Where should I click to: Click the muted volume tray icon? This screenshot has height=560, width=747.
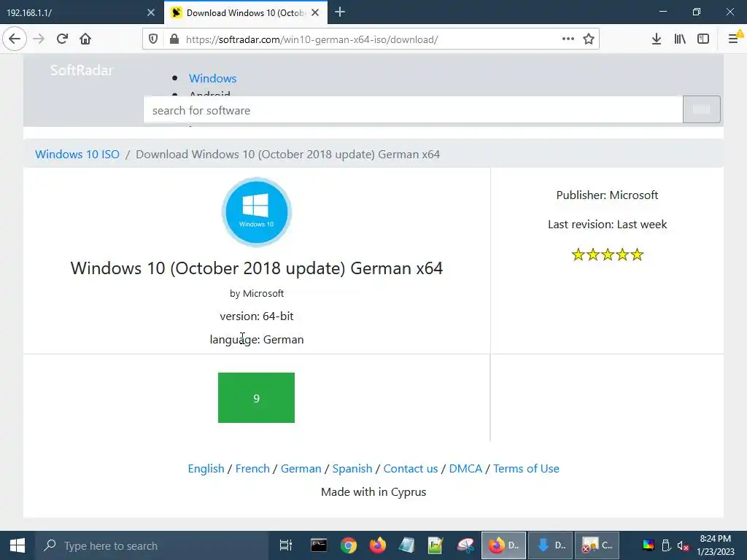[x=683, y=546]
